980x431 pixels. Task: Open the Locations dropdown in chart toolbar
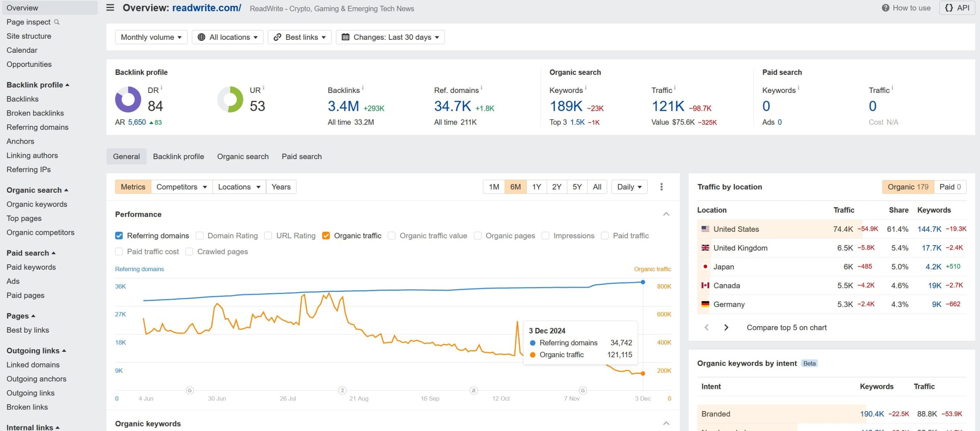coord(239,187)
